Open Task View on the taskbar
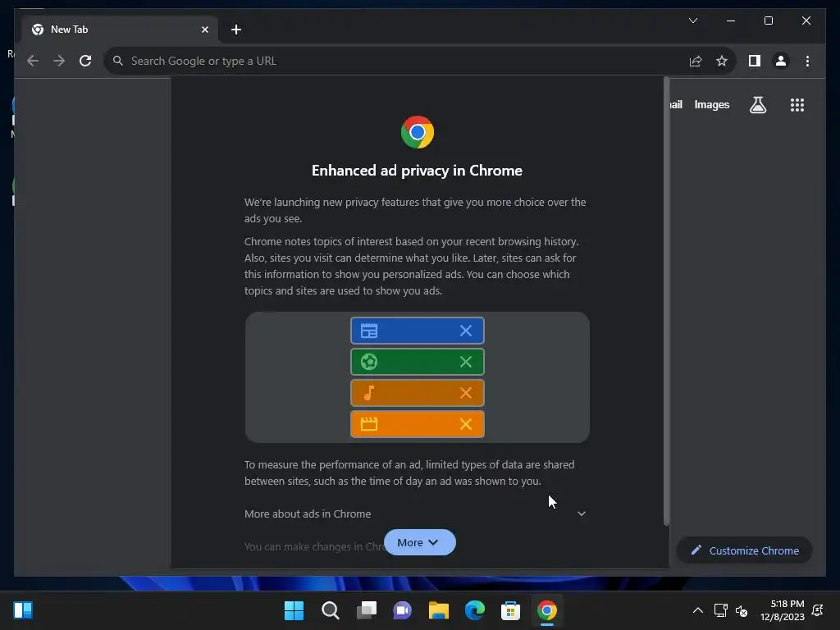The width and height of the screenshot is (840, 630). [367, 610]
